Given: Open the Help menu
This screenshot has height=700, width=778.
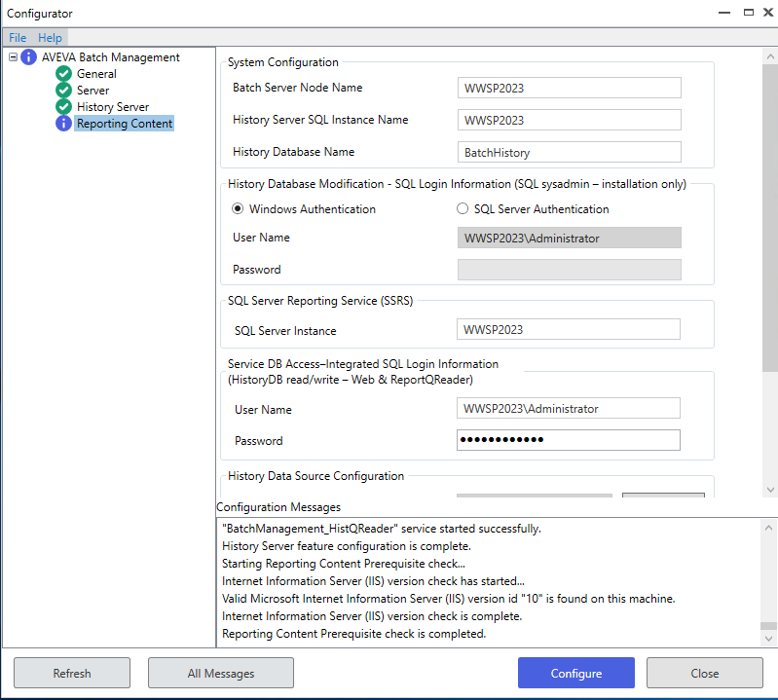Looking at the screenshot, I should [x=50, y=38].
